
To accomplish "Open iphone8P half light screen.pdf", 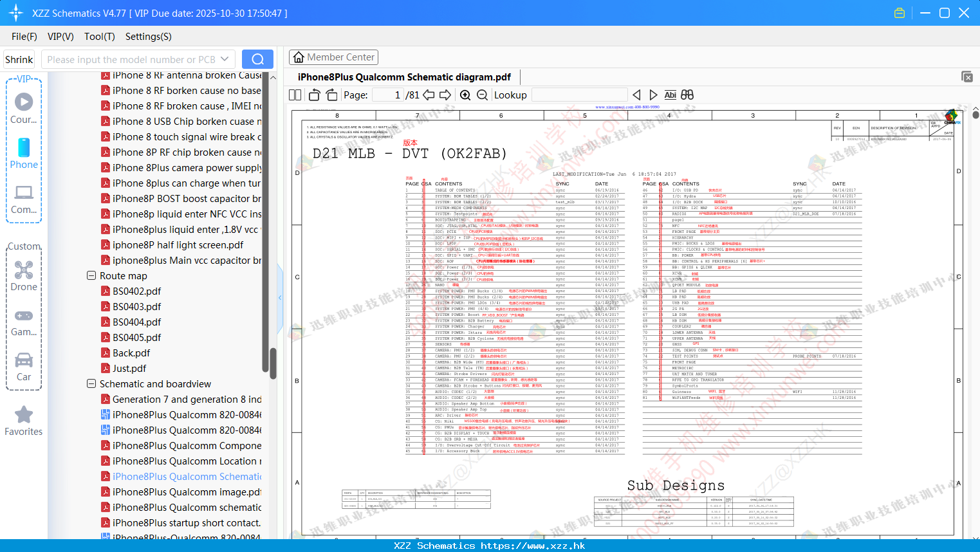I will tap(172, 244).
